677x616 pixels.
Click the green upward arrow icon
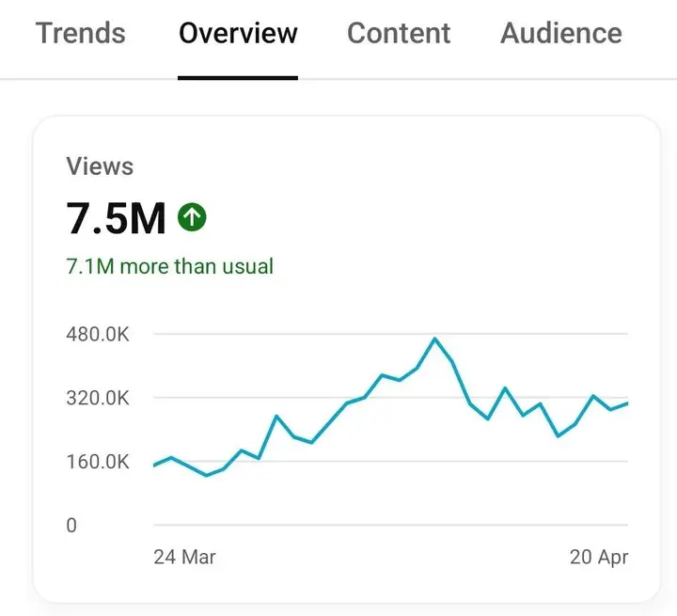coord(192,217)
